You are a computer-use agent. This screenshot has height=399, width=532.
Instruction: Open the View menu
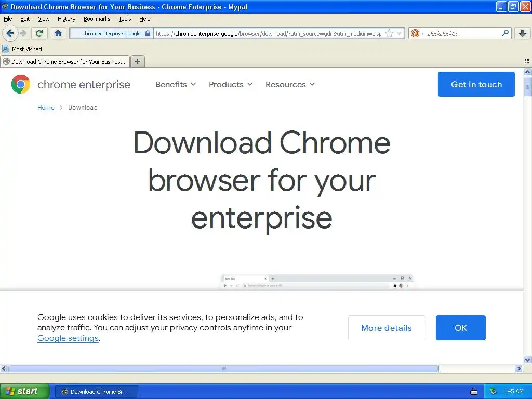pyautogui.click(x=44, y=19)
